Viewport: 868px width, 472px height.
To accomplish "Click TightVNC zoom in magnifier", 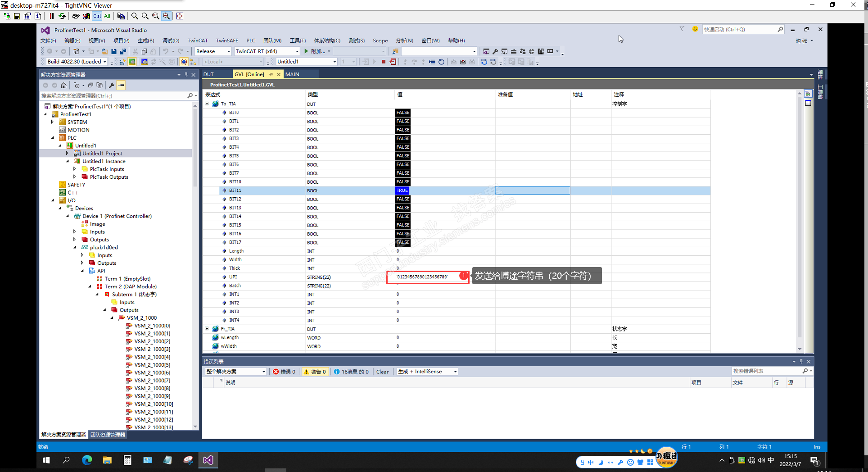I will tap(135, 16).
